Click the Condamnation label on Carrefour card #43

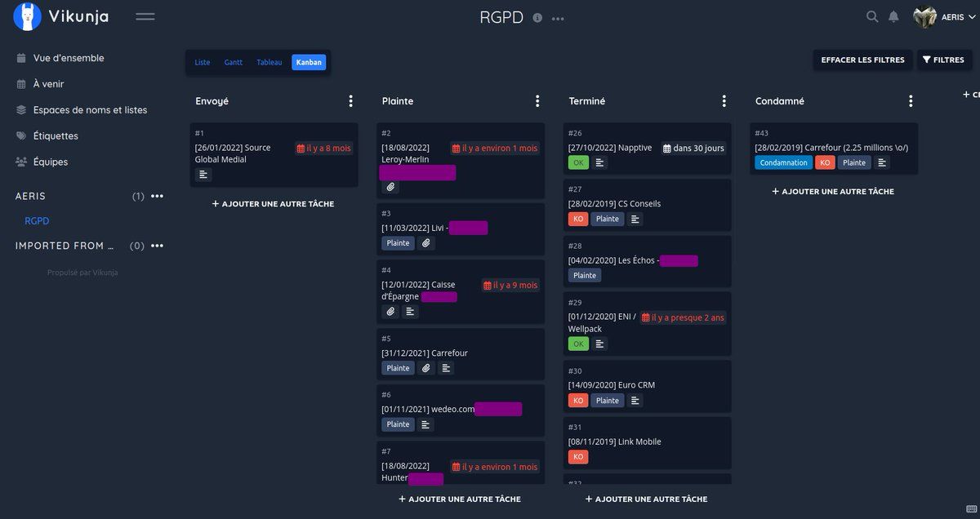tap(783, 162)
